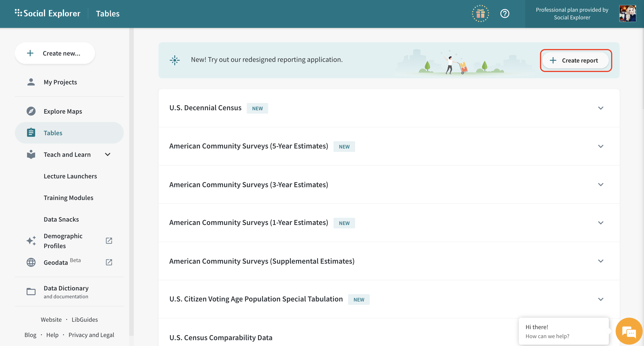Click the user profile avatar photo
This screenshot has width=644, height=346.
pyautogui.click(x=627, y=13)
